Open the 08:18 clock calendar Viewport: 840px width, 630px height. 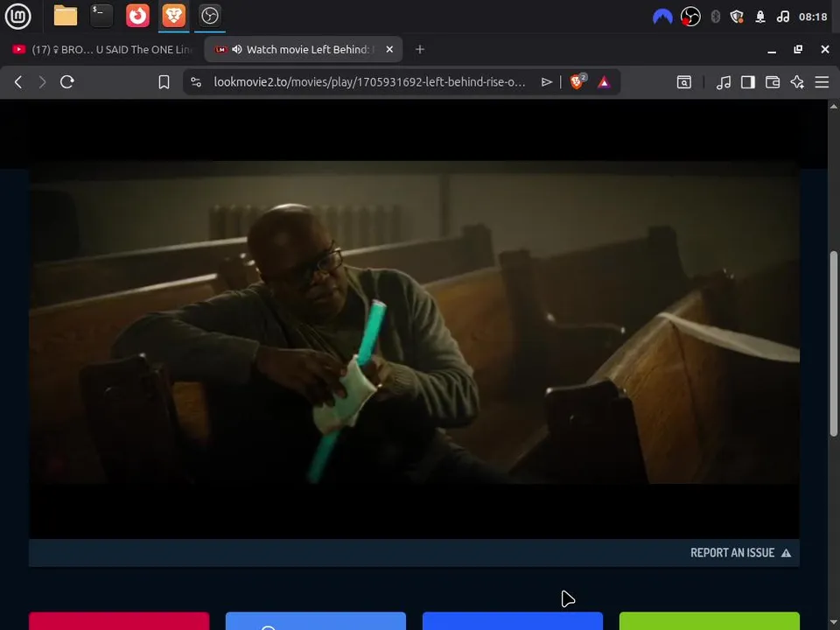[x=813, y=17]
